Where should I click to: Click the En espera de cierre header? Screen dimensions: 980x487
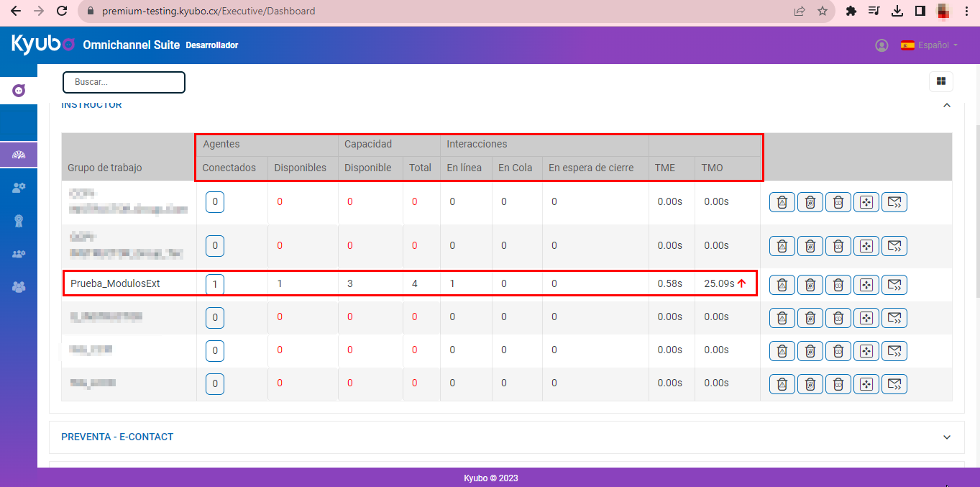pos(591,168)
